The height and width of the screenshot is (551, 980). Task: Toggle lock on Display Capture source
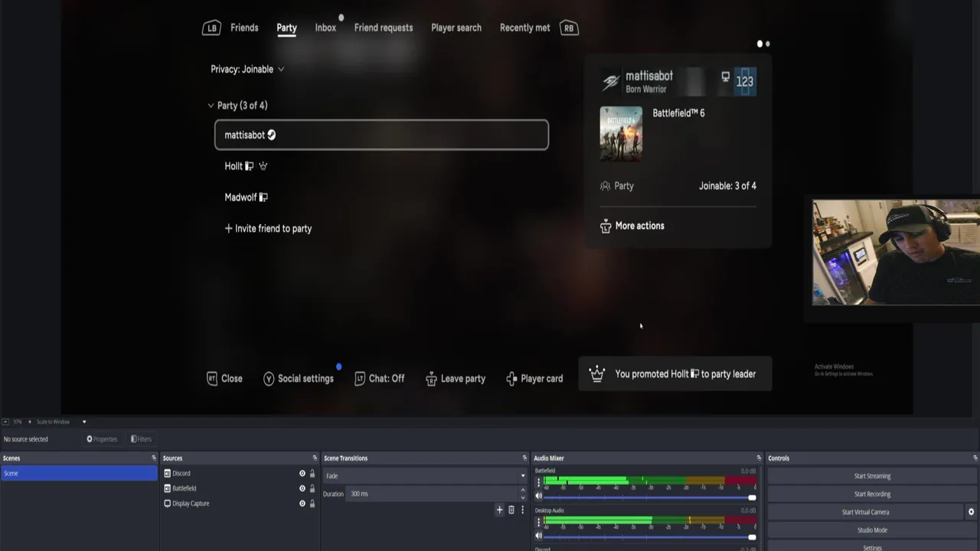coord(312,504)
